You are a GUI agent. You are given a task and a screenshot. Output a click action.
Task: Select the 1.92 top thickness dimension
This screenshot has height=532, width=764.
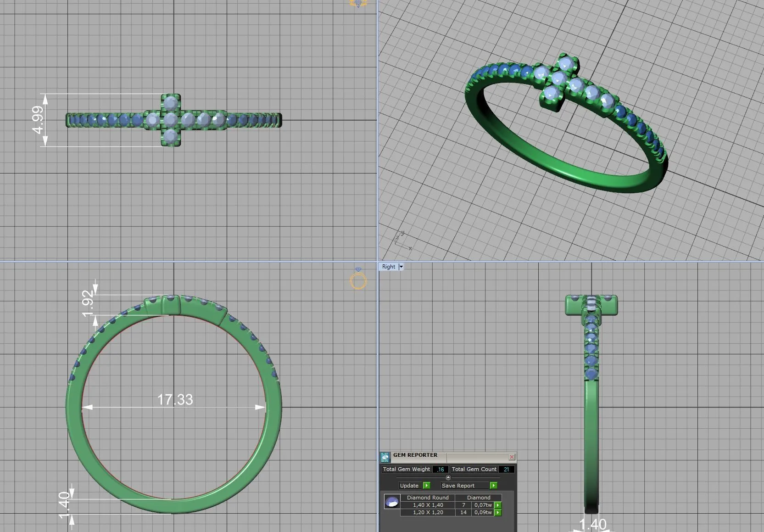coord(88,304)
